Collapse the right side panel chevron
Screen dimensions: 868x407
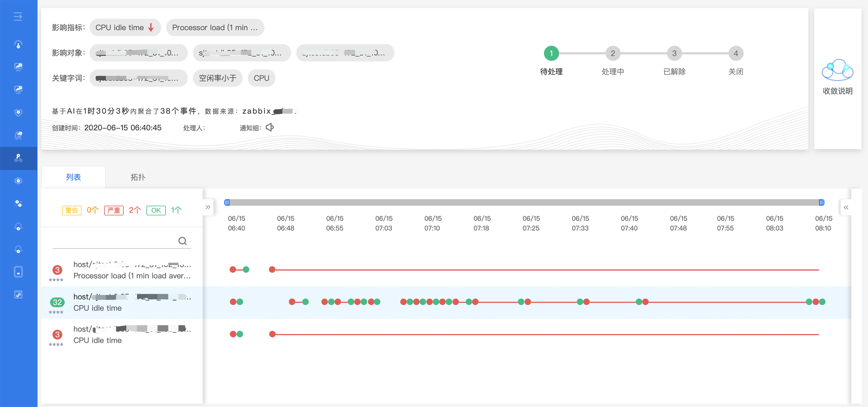(846, 208)
